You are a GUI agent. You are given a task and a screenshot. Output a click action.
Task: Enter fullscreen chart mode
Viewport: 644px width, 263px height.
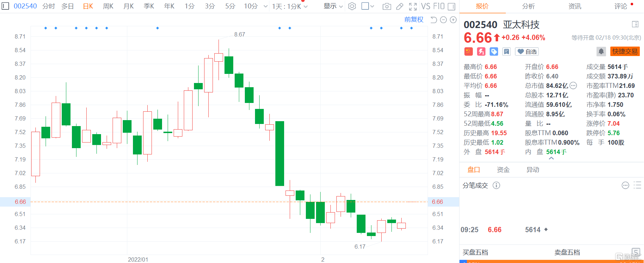click(x=413, y=6)
